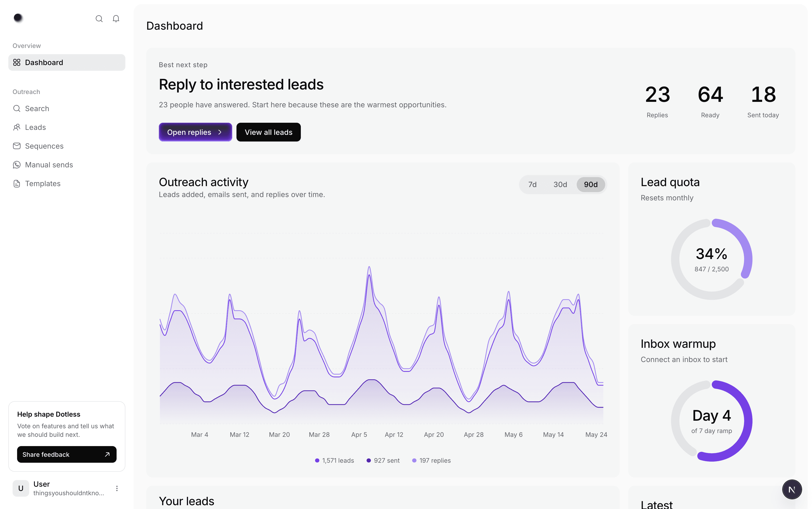Click 'Resets monthly' subtitle
Screen dimensions: 812x509
(x=667, y=198)
